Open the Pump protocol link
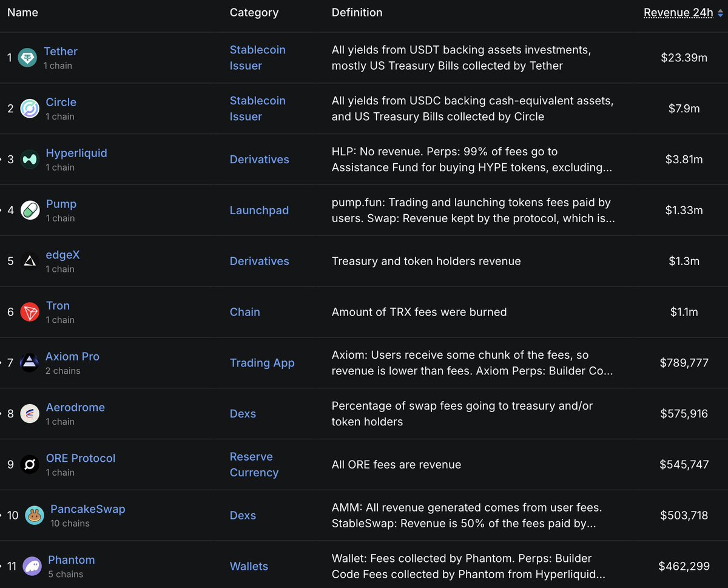 click(61, 204)
